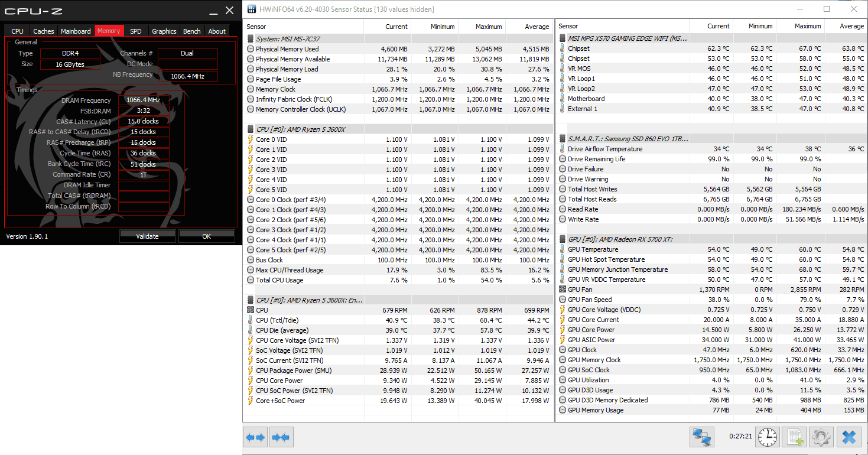The image size is (868, 455).
Task: Click the thermometer icon for VR MOS
Action: point(563,69)
